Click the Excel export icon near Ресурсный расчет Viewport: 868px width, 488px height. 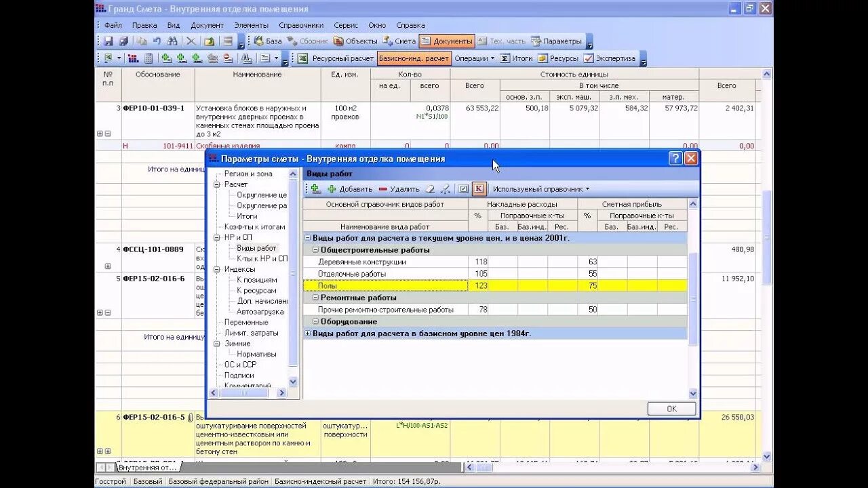pos(302,58)
